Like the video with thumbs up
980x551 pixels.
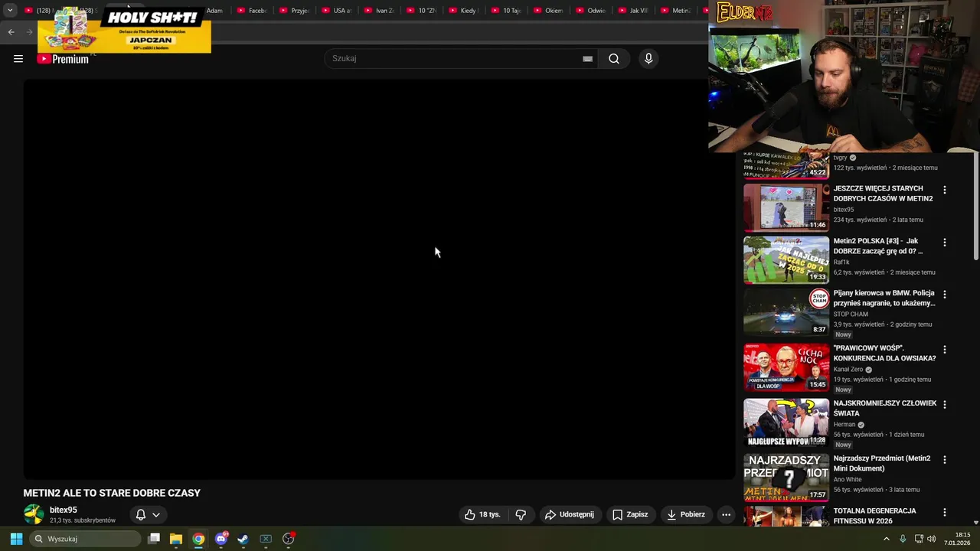(482, 514)
